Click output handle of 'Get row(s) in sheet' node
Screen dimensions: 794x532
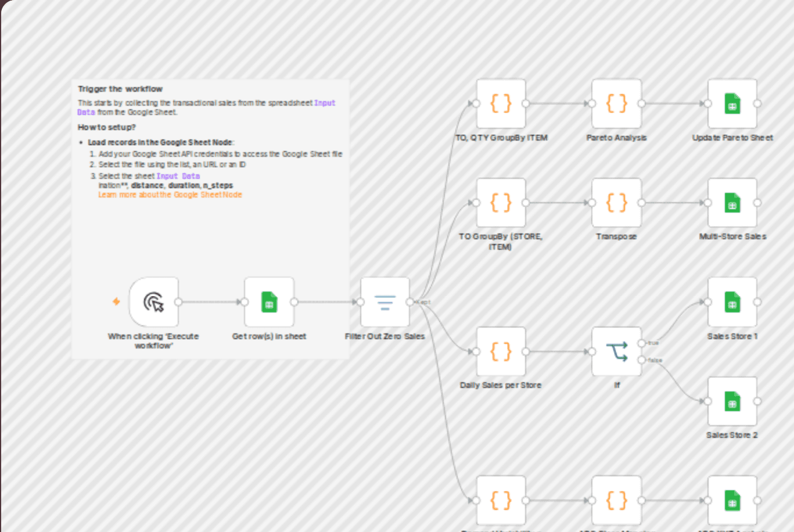294,302
